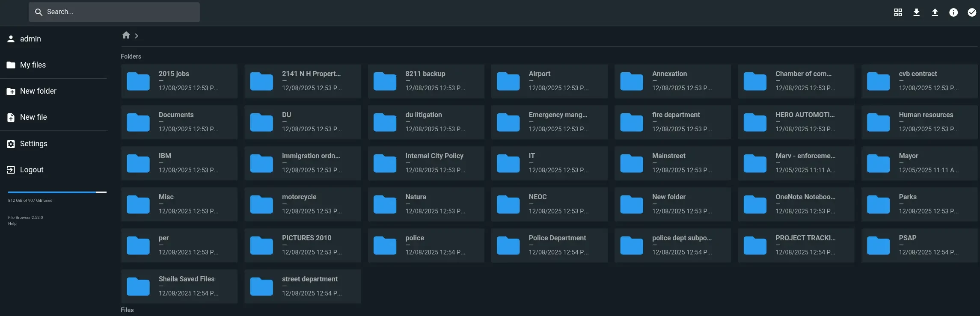980x316 pixels.
Task: Click the upload icon in top toolbar
Action: tap(935, 12)
